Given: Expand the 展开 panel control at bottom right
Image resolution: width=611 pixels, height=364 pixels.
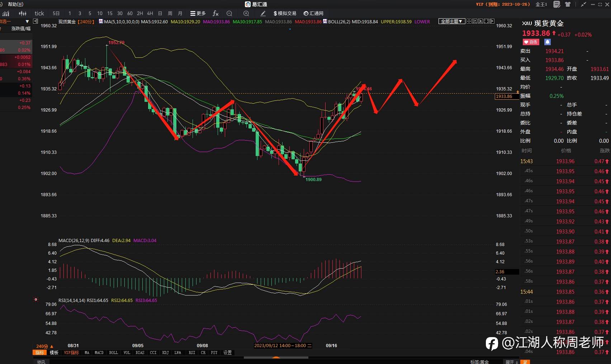Looking at the screenshot, I should tap(511, 361).
